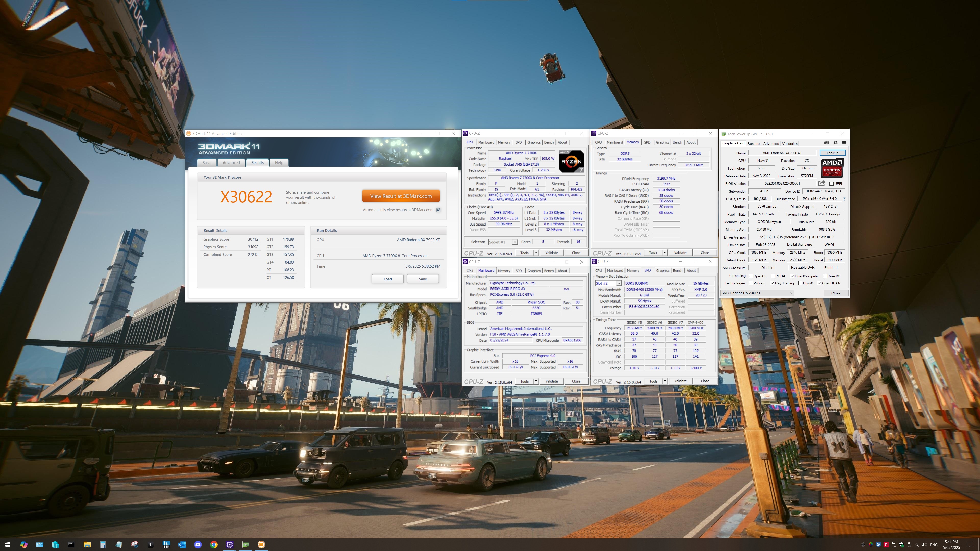Open the GPU-Z hamburger menu icon
980x551 pixels.
point(844,143)
